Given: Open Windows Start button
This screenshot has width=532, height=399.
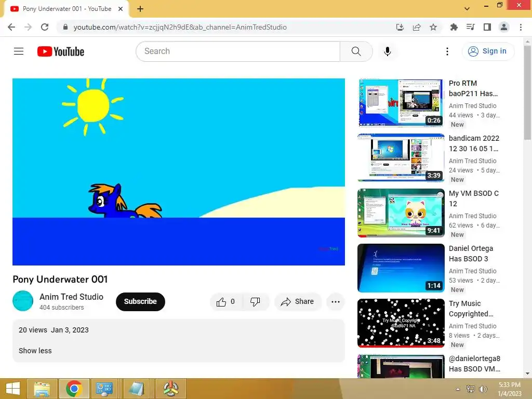Looking at the screenshot, I should click(13, 389).
